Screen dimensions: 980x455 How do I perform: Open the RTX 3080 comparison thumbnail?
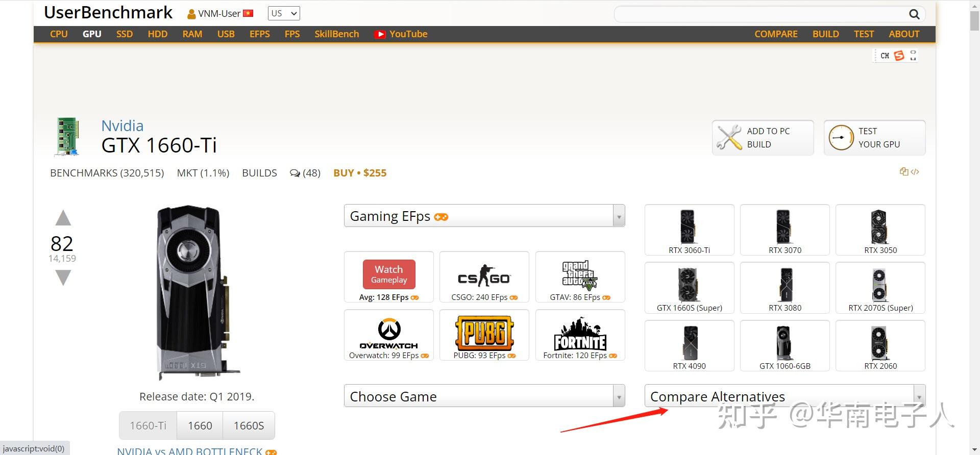click(785, 288)
